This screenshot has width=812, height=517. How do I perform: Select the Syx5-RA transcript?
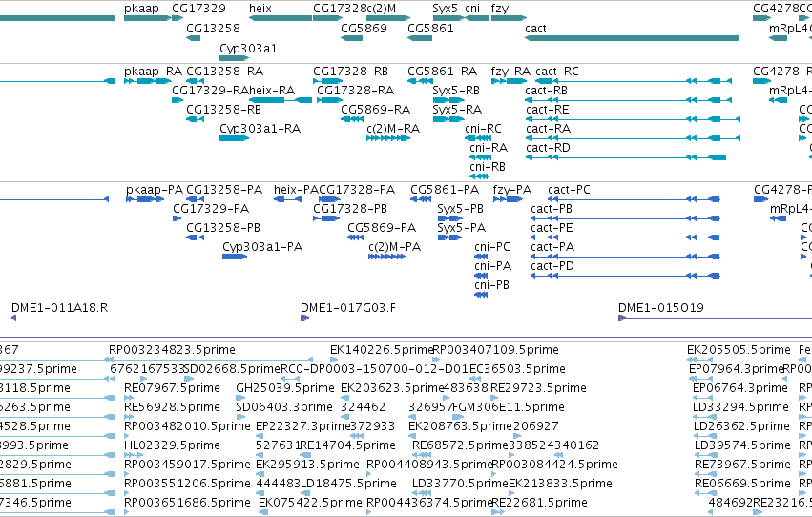coord(448,119)
